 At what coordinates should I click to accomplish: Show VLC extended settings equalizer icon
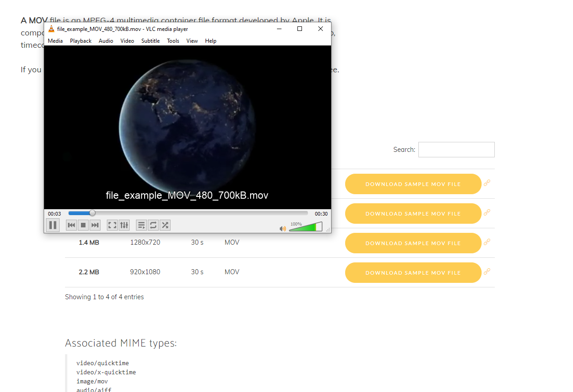click(124, 225)
